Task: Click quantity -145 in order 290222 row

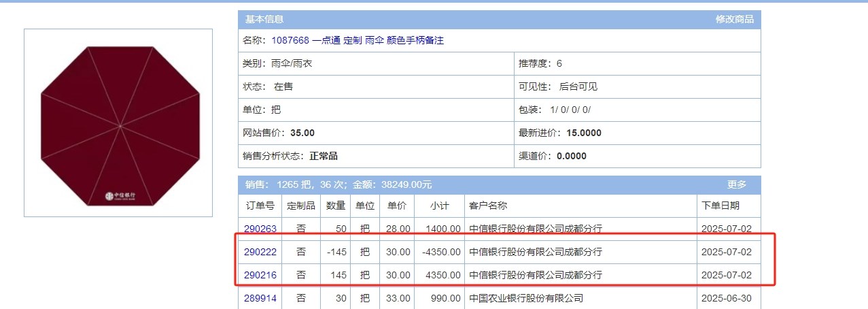Action: point(336,252)
